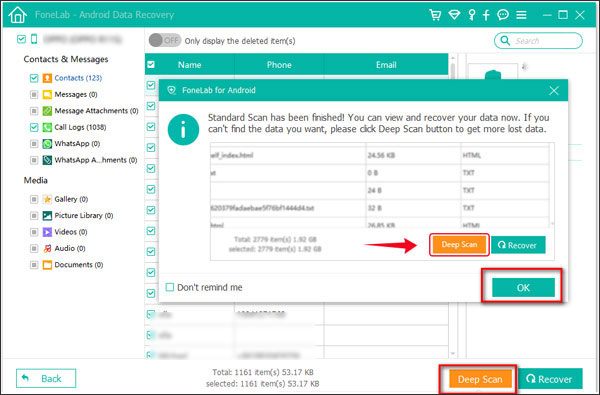Open the key register icon
Image resolution: width=600 pixels, height=395 pixels.
pos(472,15)
